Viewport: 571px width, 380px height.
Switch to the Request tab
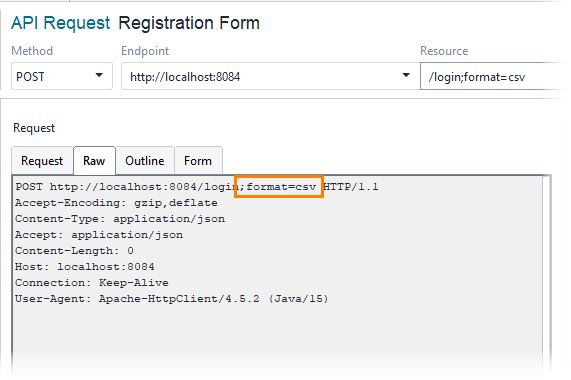point(42,161)
